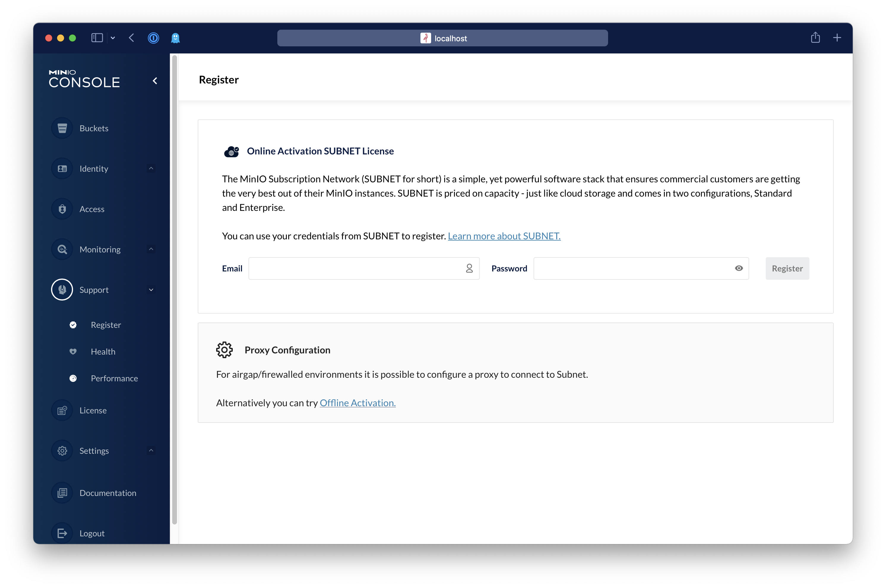Expand the Monitoring menu chevron

(151, 249)
